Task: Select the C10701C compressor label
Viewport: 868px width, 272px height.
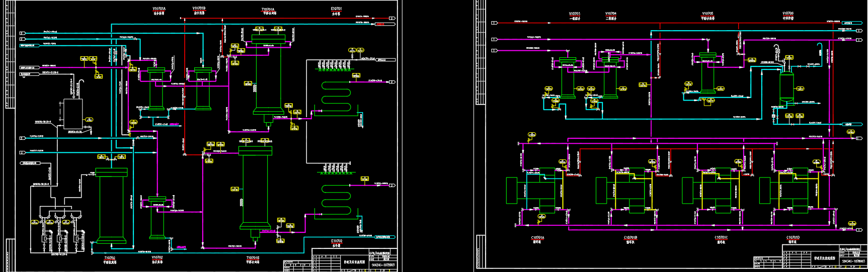Action: tap(721, 237)
